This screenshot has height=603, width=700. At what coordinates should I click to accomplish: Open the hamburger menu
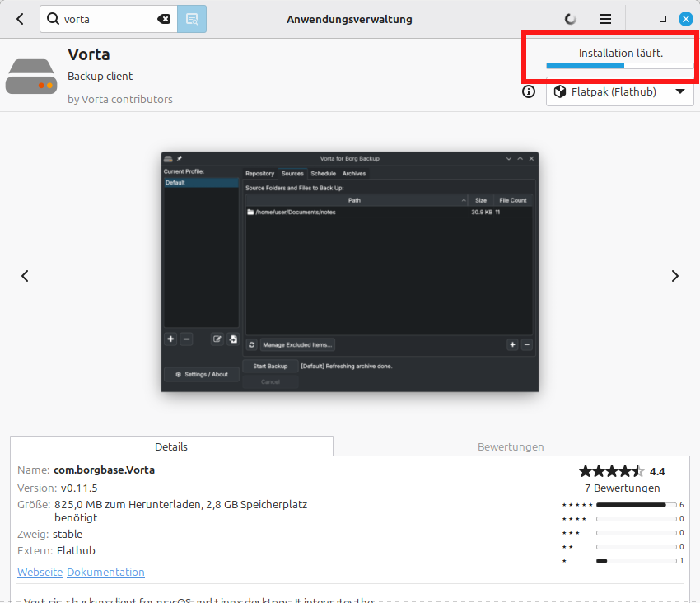pyautogui.click(x=605, y=19)
